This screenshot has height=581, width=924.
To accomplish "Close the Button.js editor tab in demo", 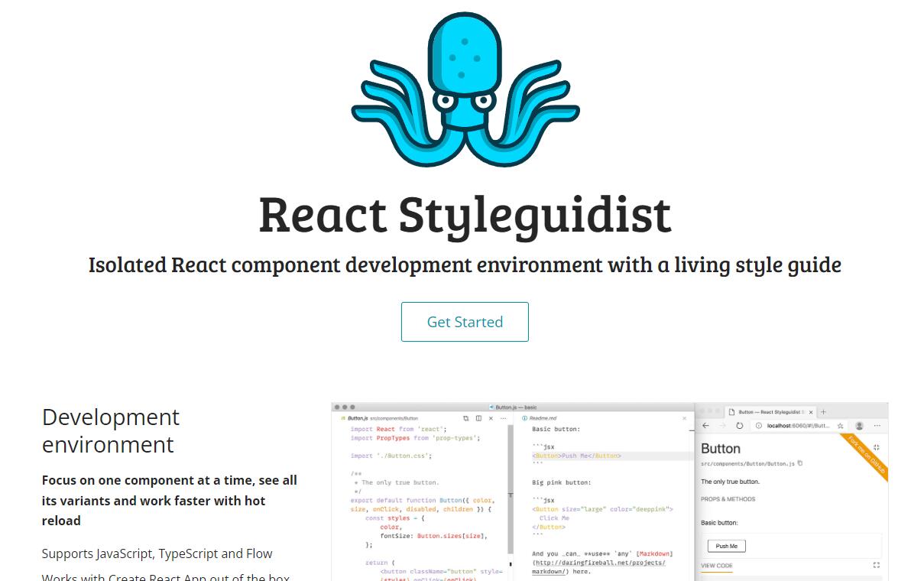I will pyautogui.click(x=491, y=418).
